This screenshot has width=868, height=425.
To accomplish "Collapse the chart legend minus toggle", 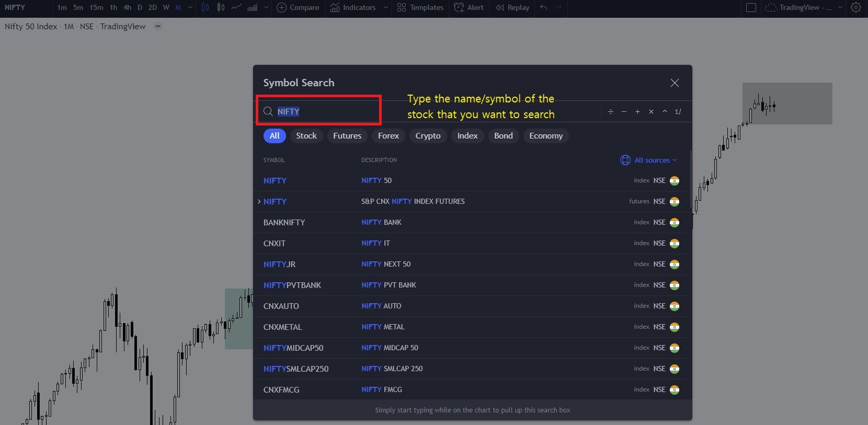I will click(x=158, y=26).
